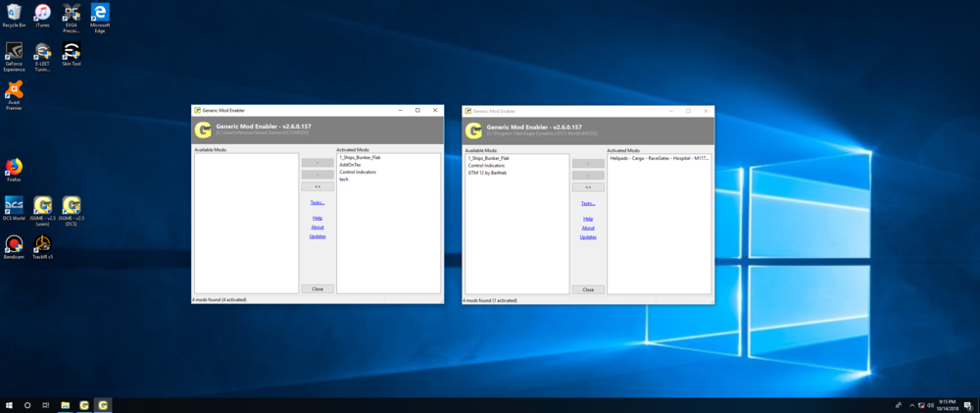Open Avast Premier from the desktop
The width and height of the screenshot is (980, 413).
click(x=14, y=91)
